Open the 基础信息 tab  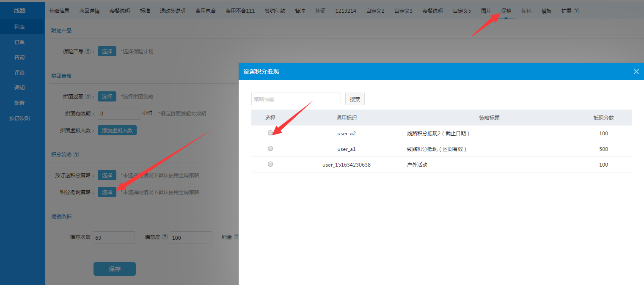[x=59, y=11]
